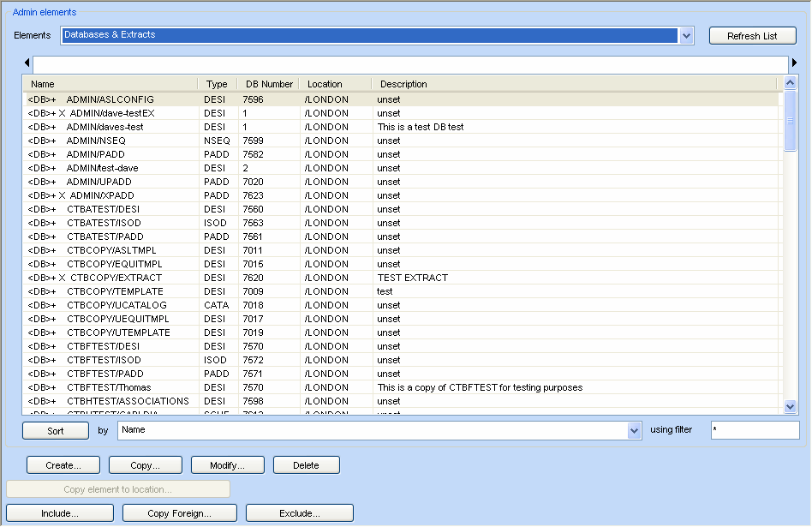The width and height of the screenshot is (812, 527).
Task: Click the right arrow beside the path bar
Action: click(794, 63)
